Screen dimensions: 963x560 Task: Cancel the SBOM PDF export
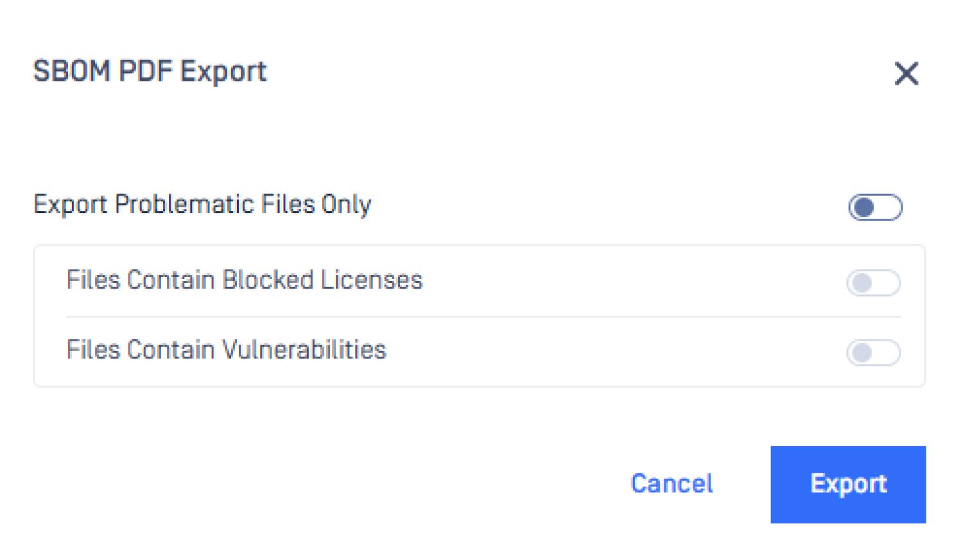[x=672, y=484]
